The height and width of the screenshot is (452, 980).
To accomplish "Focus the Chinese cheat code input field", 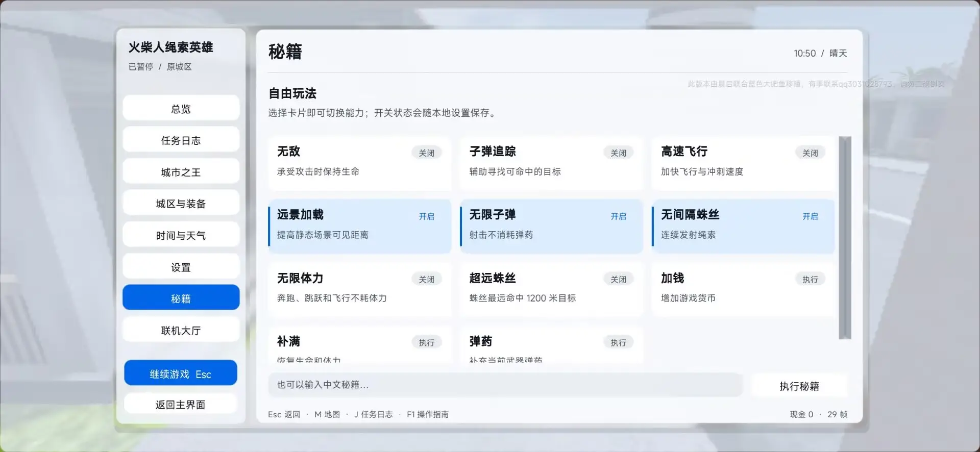I will coord(505,385).
